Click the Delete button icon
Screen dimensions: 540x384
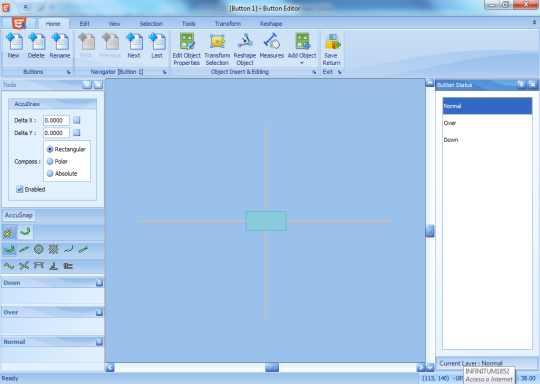(36, 42)
